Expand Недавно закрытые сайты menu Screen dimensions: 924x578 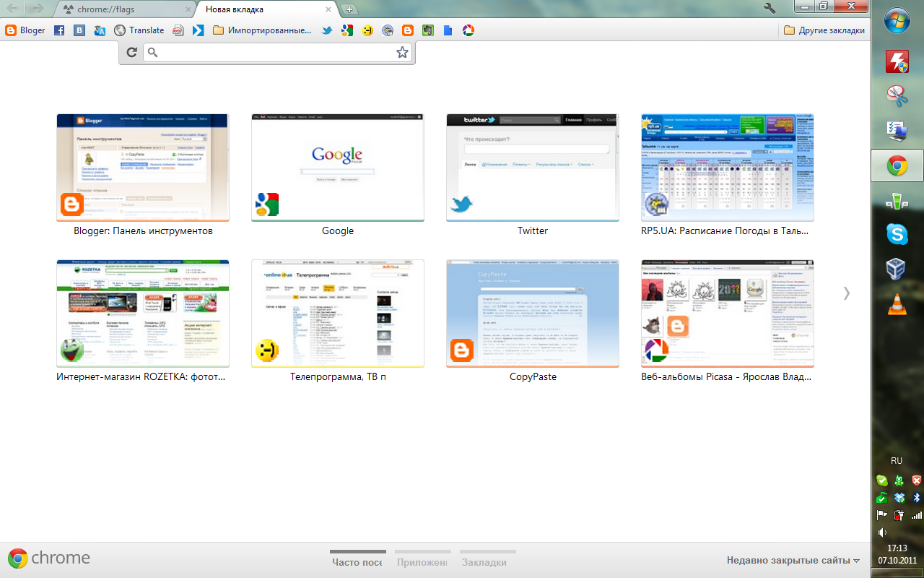[793, 561]
